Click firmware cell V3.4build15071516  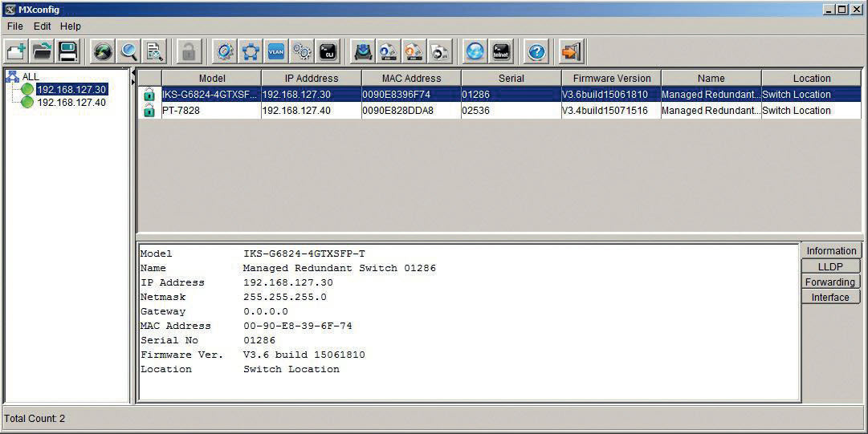click(612, 111)
